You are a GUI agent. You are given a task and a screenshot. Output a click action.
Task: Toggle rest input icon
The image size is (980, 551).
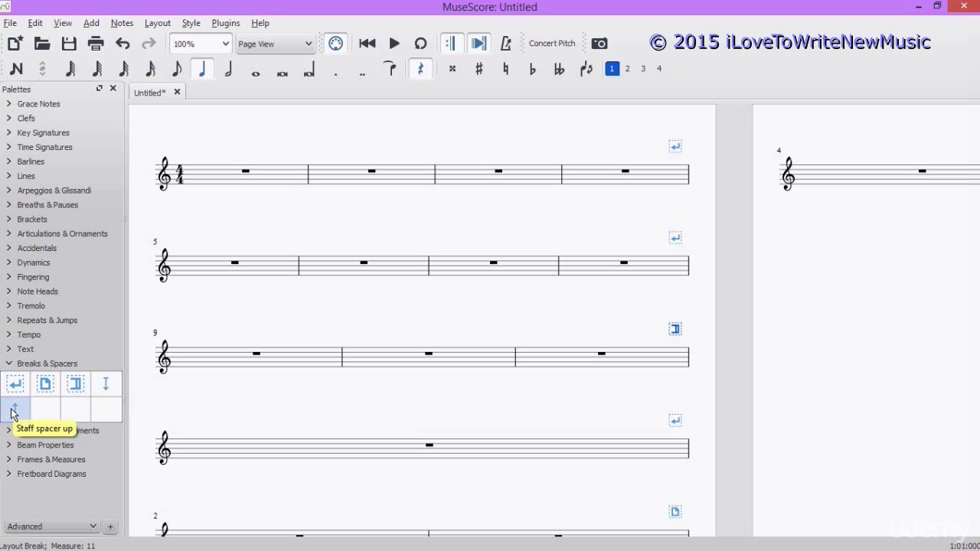[x=420, y=70]
